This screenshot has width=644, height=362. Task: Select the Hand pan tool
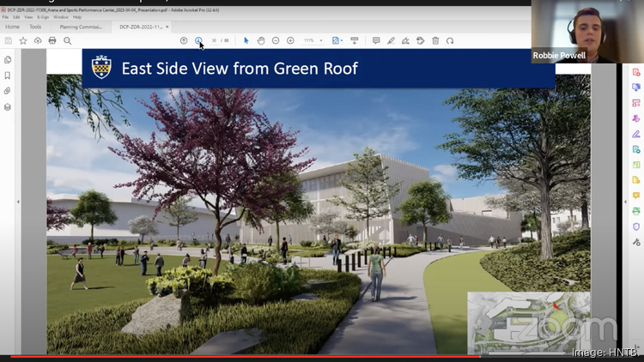pos(261,40)
